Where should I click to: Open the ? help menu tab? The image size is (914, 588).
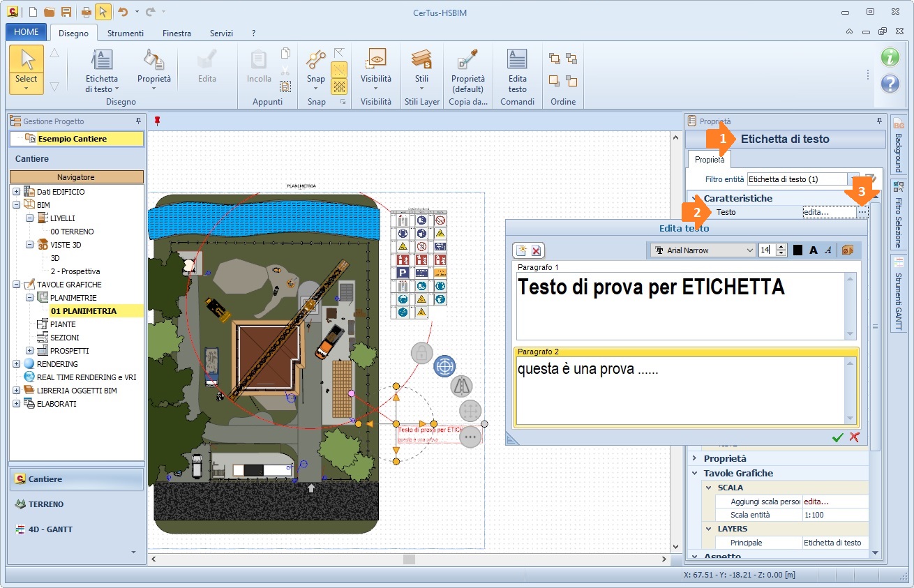254,33
